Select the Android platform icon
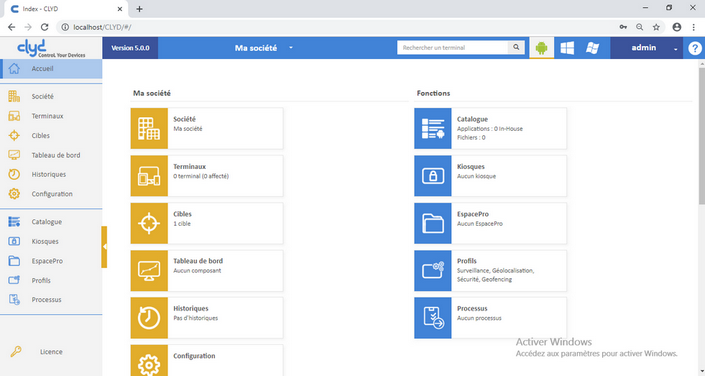The height and width of the screenshot is (376, 705). pos(541,48)
